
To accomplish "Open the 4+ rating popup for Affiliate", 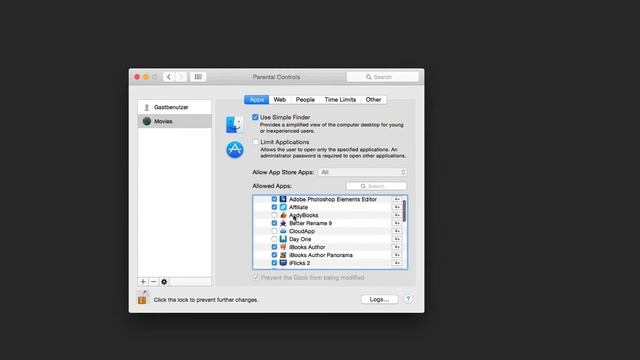I will pyautogui.click(x=397, y=207).
